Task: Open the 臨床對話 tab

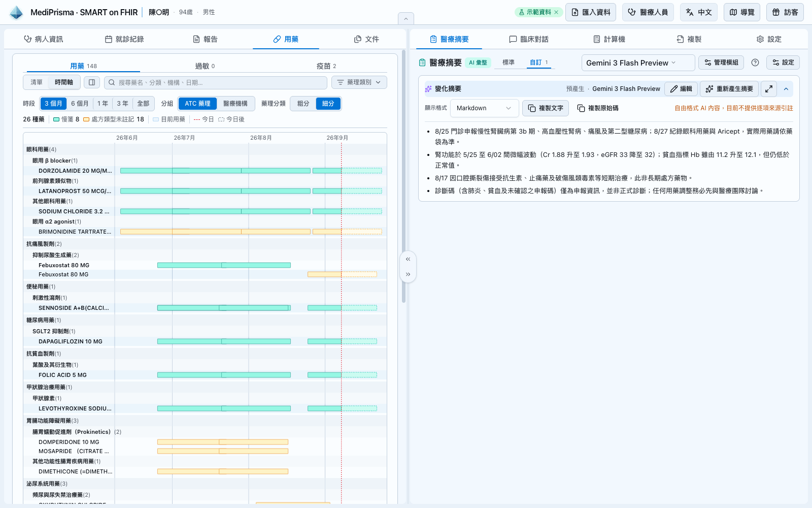Action: (x=529, y=39)
